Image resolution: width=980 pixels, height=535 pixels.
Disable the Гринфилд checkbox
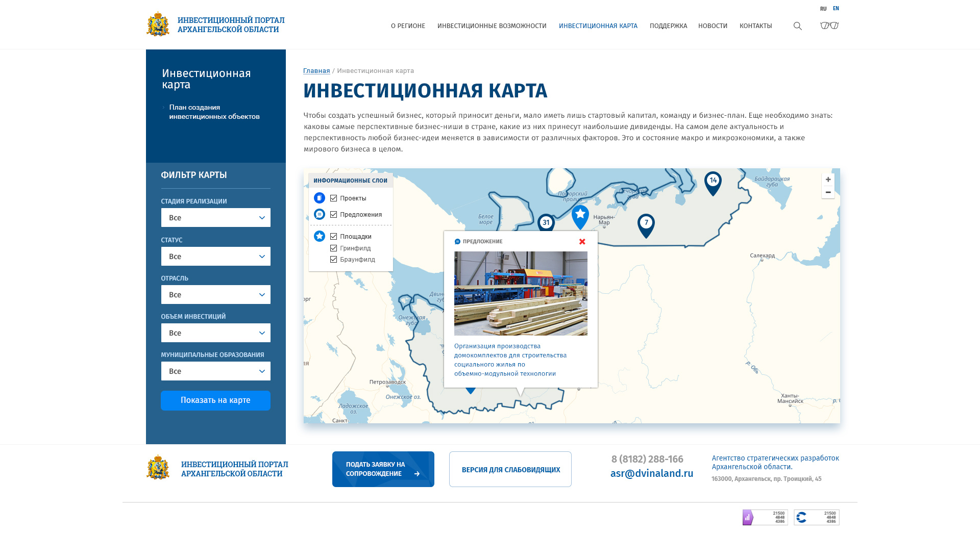click(x=333, y=248)
